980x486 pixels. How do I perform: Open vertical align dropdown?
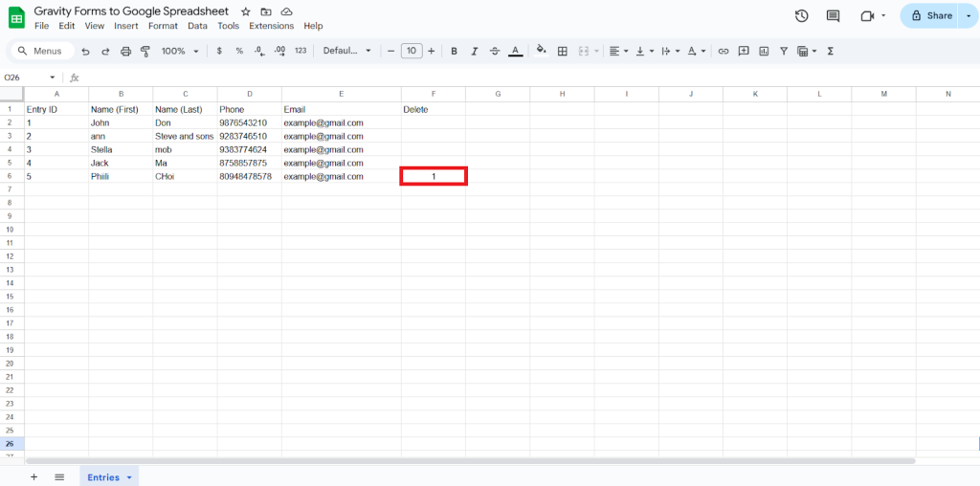point(645,52)
